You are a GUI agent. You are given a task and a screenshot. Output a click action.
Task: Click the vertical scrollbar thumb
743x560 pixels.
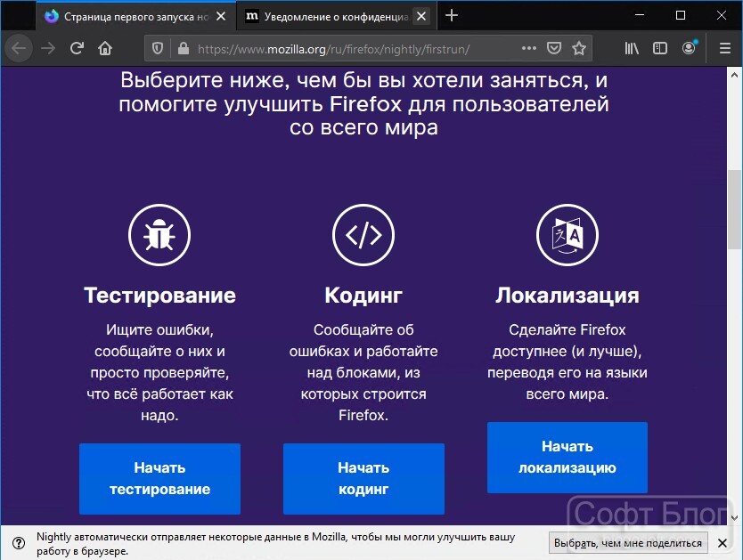pyautogui.click(x=734, y=210)
